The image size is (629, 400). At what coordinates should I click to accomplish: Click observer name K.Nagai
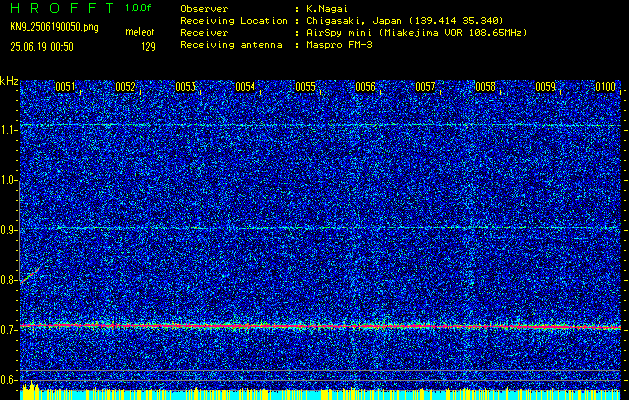[327, 9]
